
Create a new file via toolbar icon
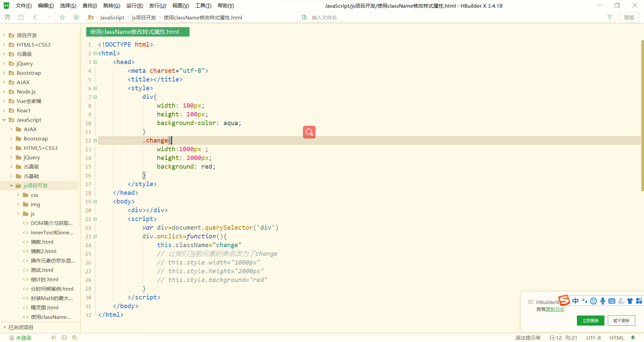7,17
